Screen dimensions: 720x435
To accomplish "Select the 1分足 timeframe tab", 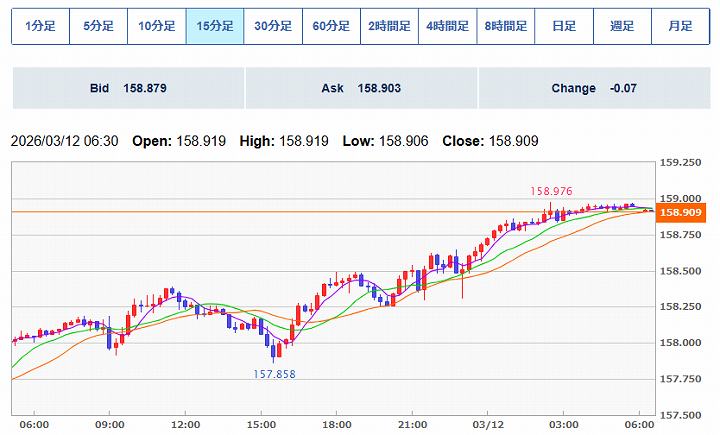I will (41, 26).
